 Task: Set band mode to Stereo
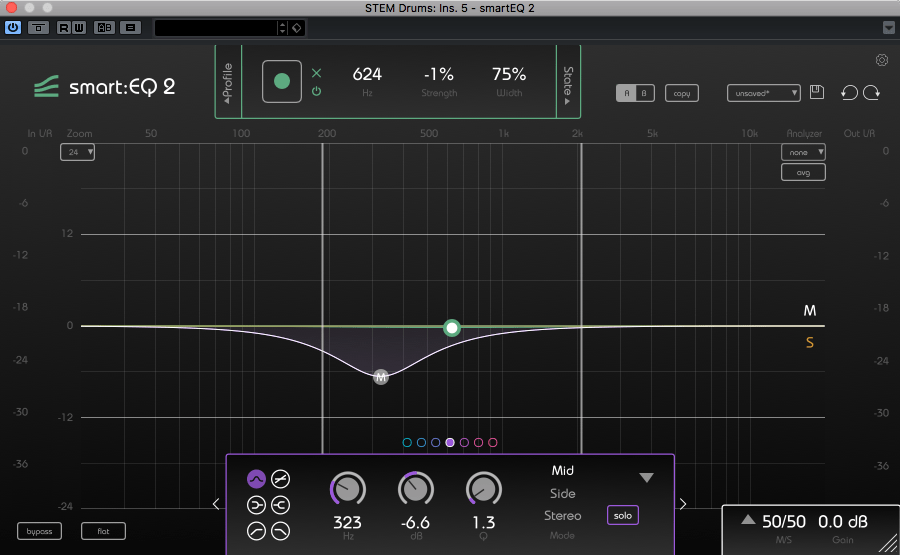click(562, 516)
